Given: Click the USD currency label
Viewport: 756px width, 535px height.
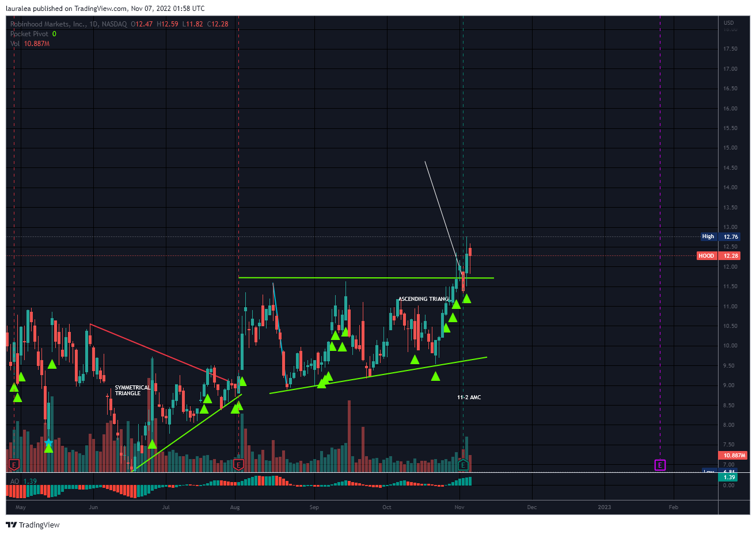Looking at the screenshot, I should [x=728, y=23].
